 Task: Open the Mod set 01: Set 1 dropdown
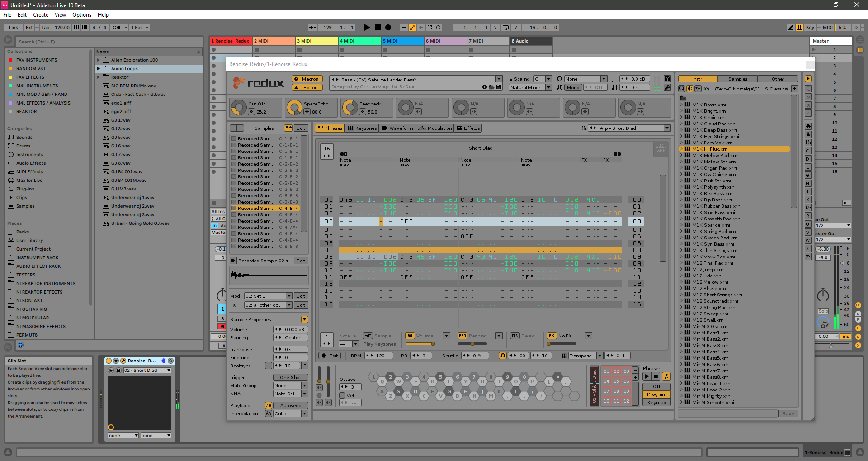click(x=269, y=296)
